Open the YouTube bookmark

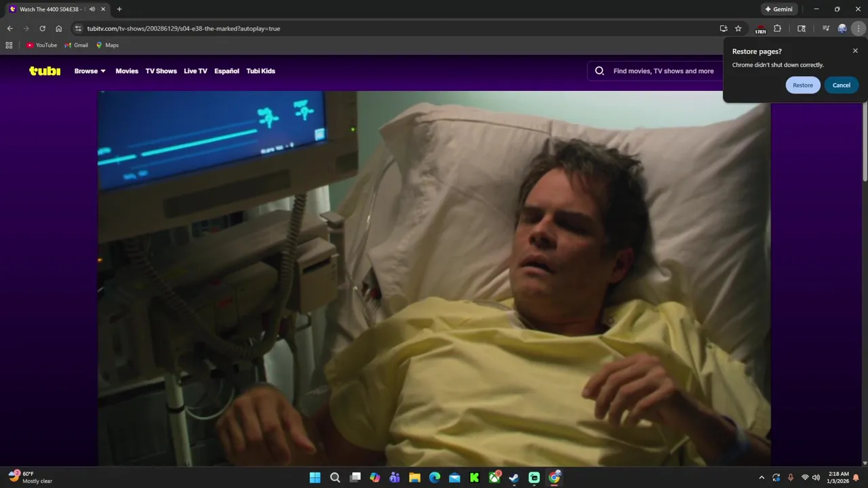click(41, 45)
